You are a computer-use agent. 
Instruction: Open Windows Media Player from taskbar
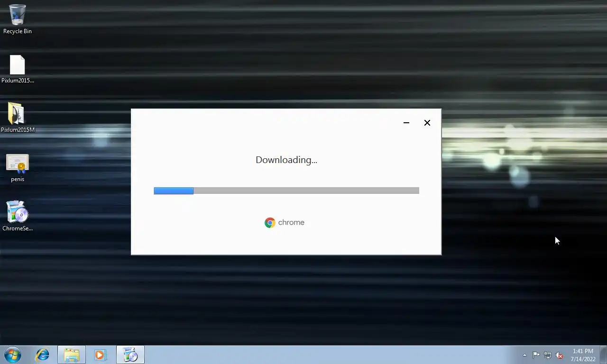(x=101, y=355)
